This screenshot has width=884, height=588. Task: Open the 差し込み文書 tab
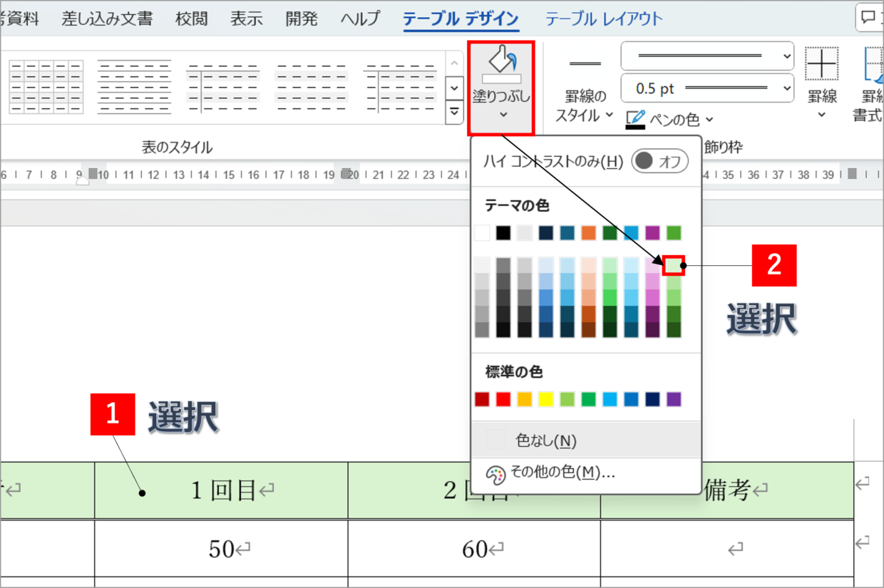pos(107,19)
